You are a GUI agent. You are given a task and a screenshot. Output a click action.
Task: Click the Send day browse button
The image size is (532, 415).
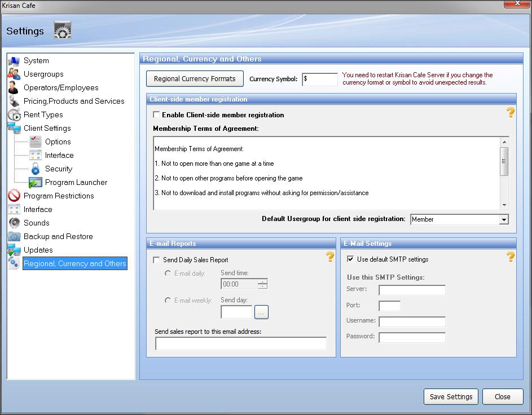[x=261, y=312]
